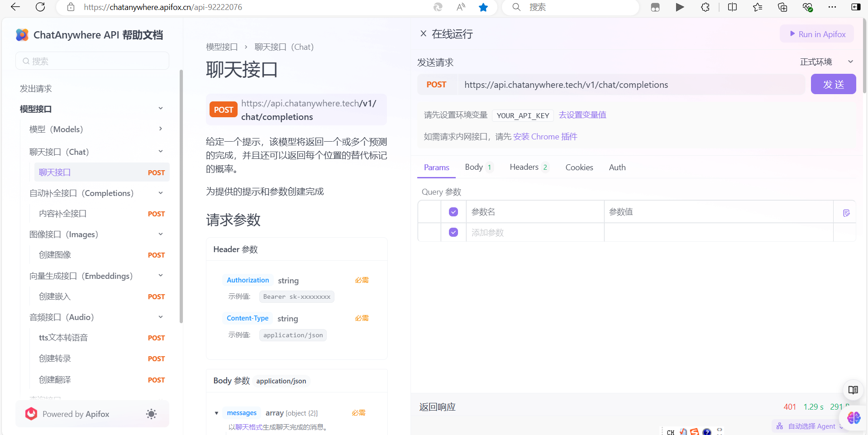Image resolution: width=868 pixels, height=435 pixels.
Task: Open 内容补全接口 POST item
Action: point(102,214)
